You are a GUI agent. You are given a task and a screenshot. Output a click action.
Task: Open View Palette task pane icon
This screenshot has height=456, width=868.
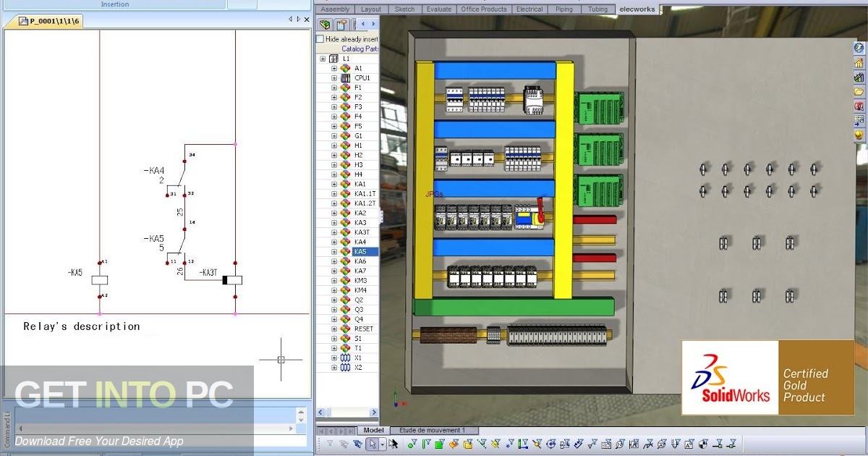click(x=859, y=120)
